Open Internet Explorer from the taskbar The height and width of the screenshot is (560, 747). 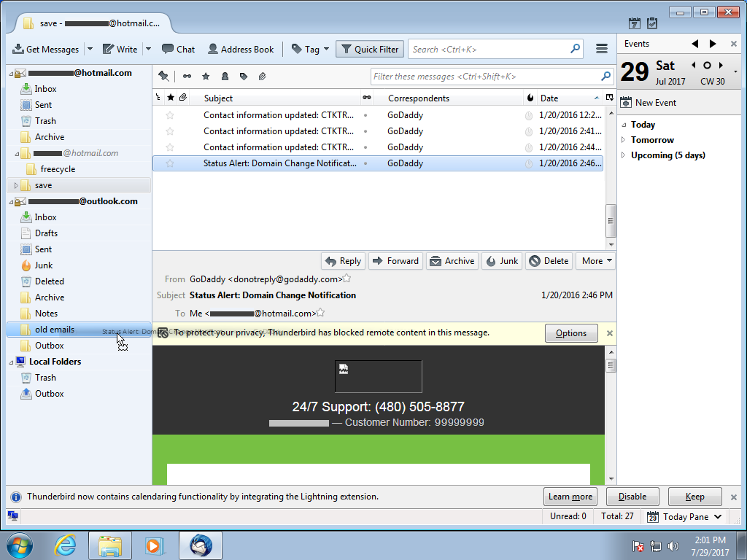point(65,545)
